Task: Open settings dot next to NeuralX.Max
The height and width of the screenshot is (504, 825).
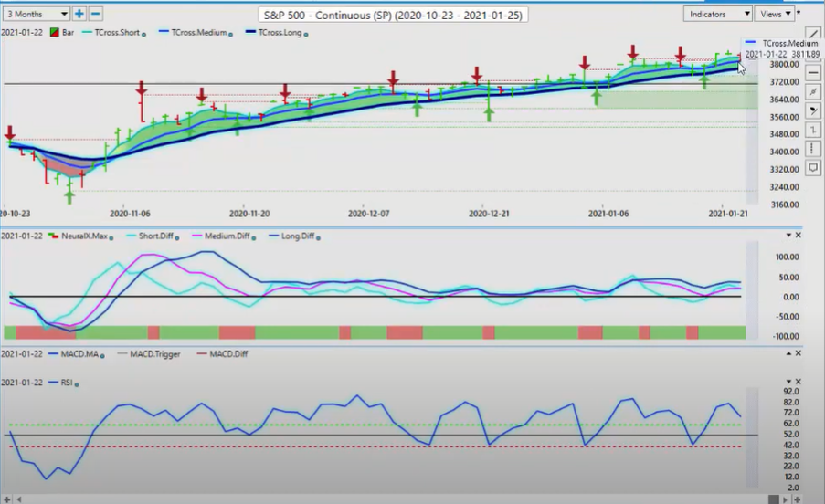Action: pos(111,237)
